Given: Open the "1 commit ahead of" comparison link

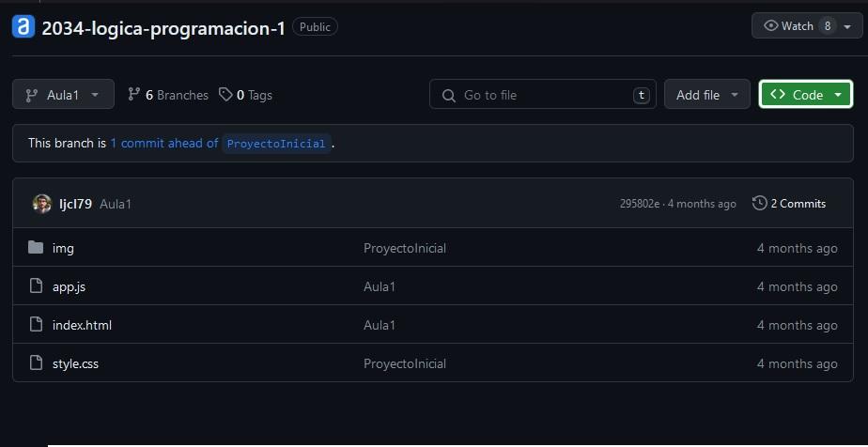Looking at the screenshot, I should click(163, 144).
